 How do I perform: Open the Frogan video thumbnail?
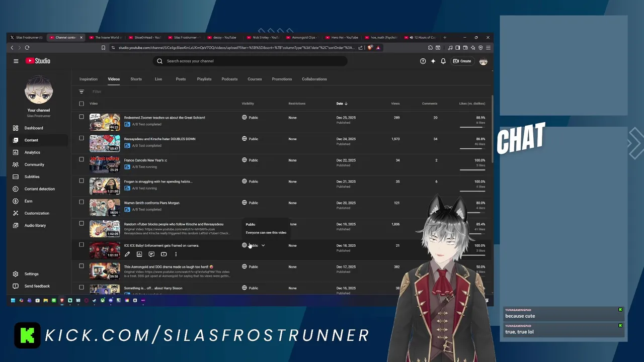pyautogui.click(x=105, y=186)
